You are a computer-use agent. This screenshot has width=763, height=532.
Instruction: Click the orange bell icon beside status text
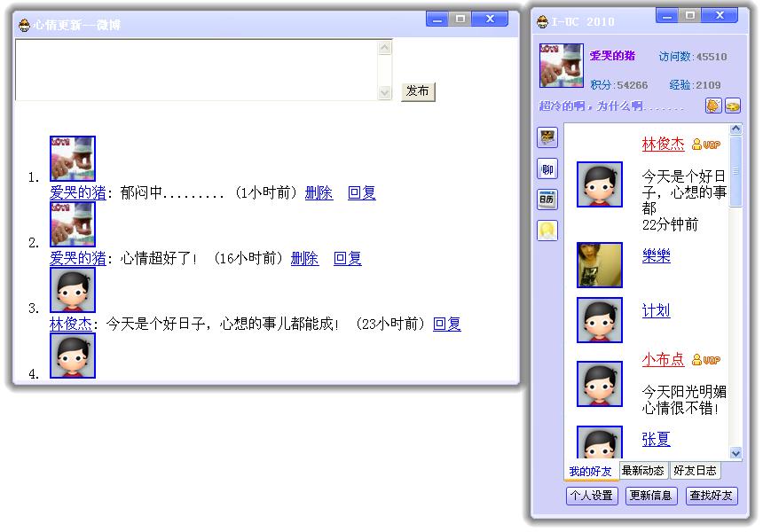[713, 106]
